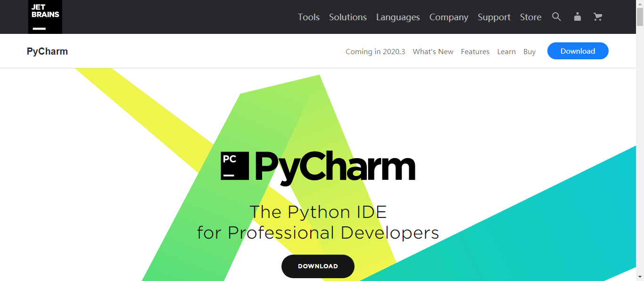Open the What's New page

click(433, 52)
